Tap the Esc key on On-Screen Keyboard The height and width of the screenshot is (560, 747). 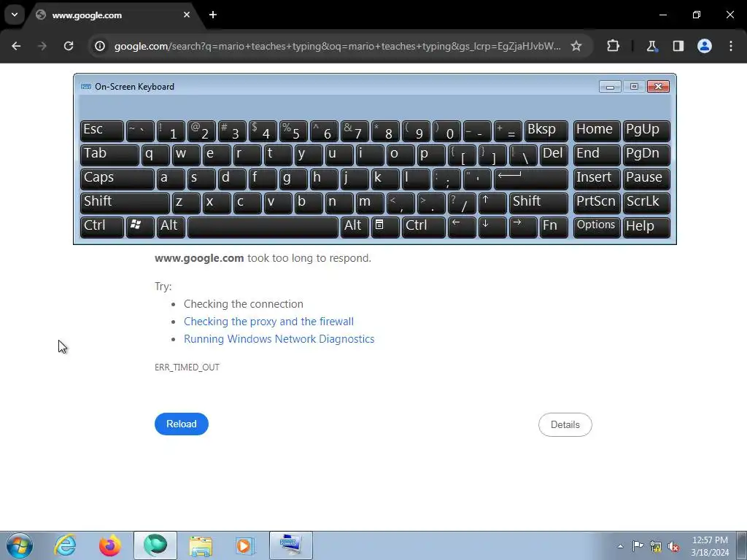point(102,131)
